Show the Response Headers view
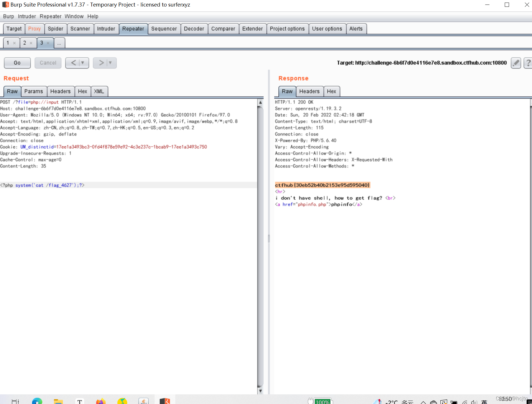The height and width of the screenshot is (404, 532). [309, 91]
